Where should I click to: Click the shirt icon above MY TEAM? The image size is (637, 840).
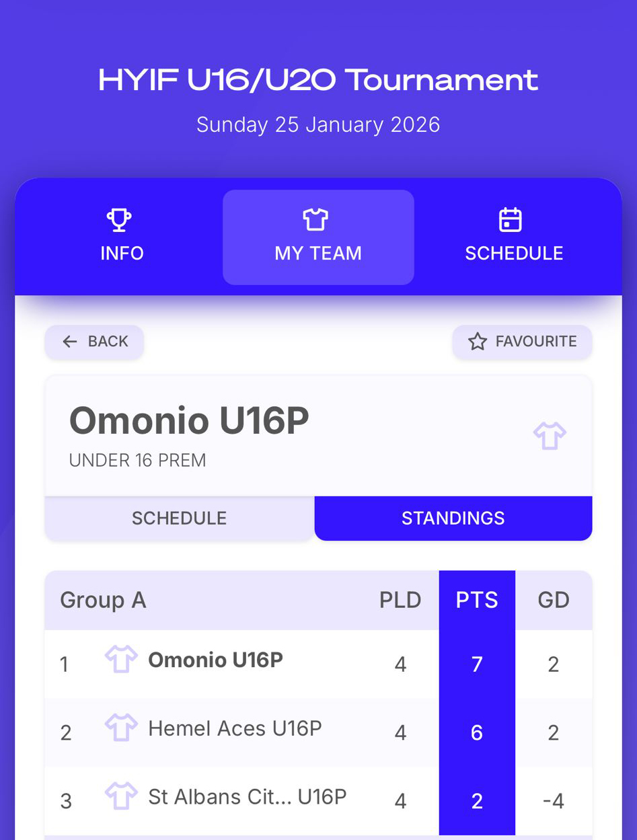[315, 220]
